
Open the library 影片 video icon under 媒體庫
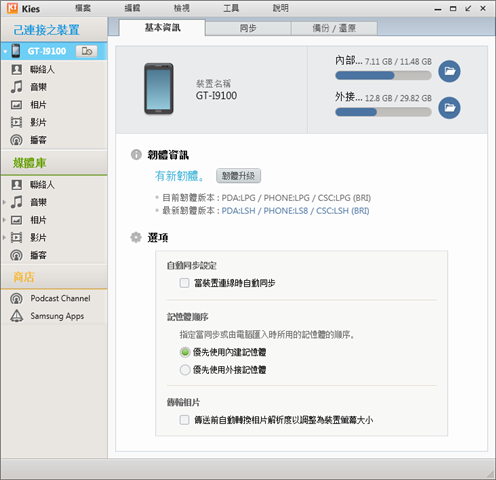[17, 238]
